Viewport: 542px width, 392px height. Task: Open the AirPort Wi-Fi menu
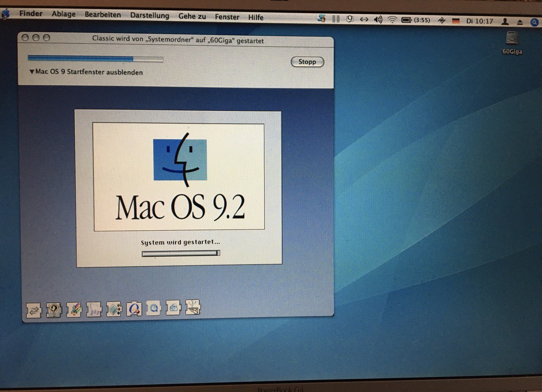click(x=393, y=20)
